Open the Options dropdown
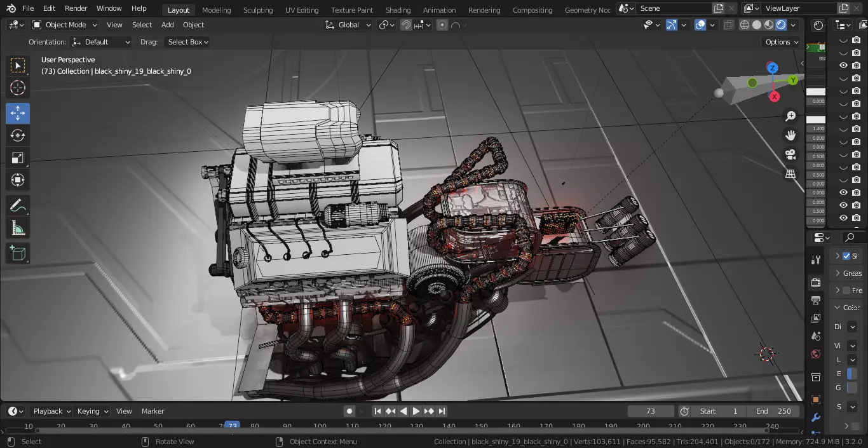 [x=782, y=42]
